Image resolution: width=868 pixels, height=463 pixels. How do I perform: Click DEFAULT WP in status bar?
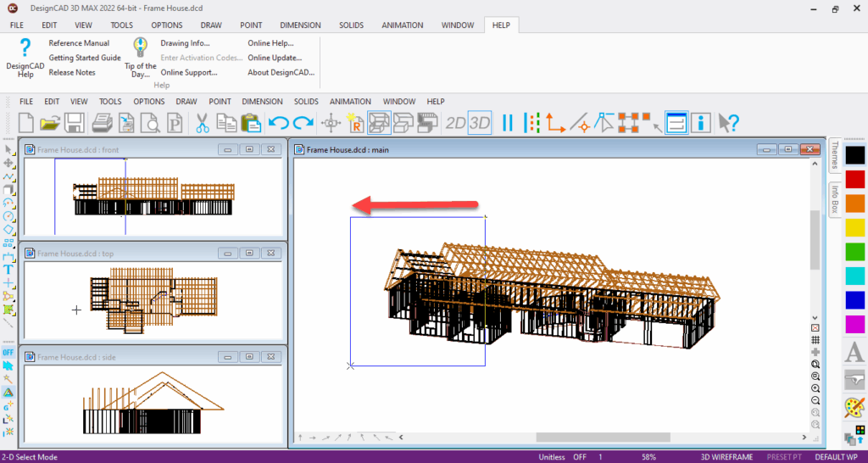837,457
